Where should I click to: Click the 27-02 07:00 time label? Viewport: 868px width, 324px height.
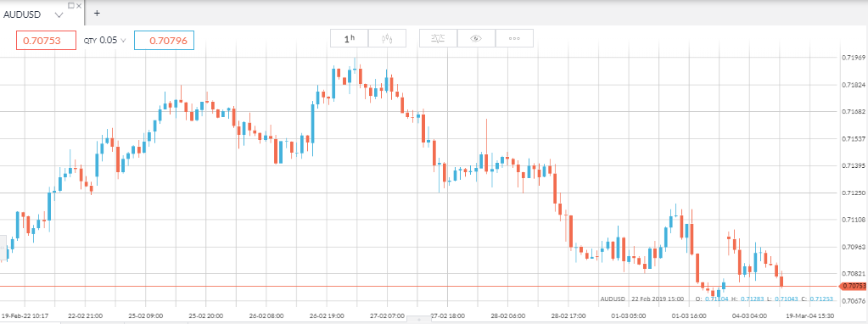386,316
